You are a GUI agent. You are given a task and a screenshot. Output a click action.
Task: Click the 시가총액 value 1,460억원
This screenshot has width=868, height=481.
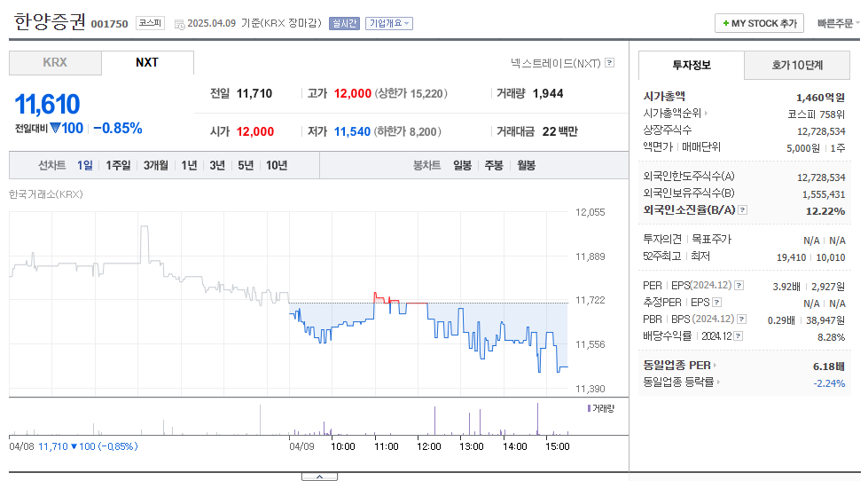pos(820,99)
